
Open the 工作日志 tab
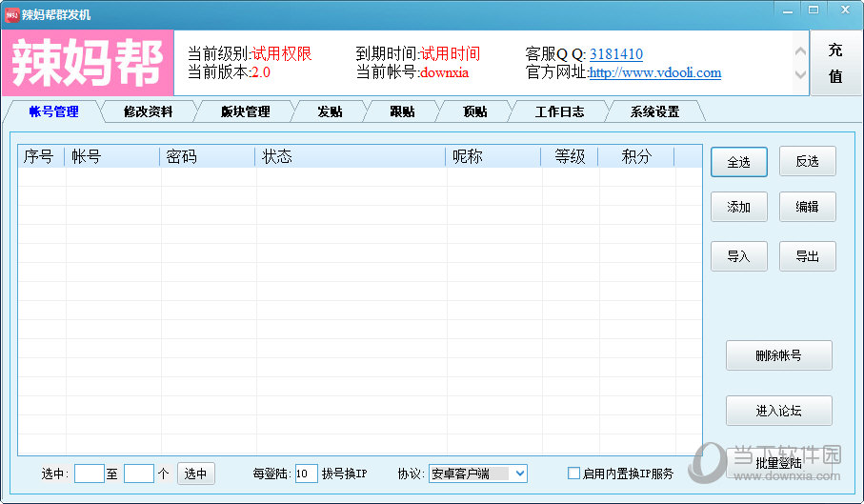point(559,111)
